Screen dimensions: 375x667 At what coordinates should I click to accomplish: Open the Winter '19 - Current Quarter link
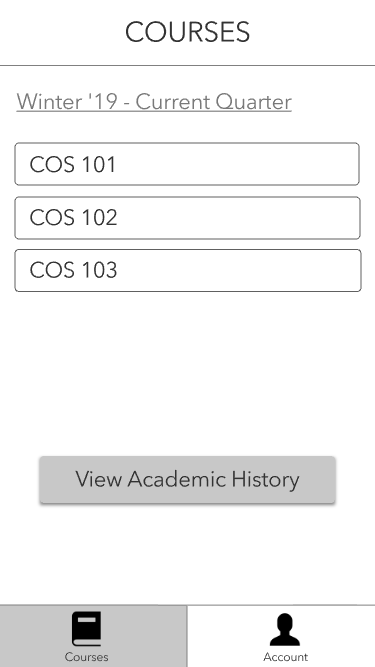point(154,102)
